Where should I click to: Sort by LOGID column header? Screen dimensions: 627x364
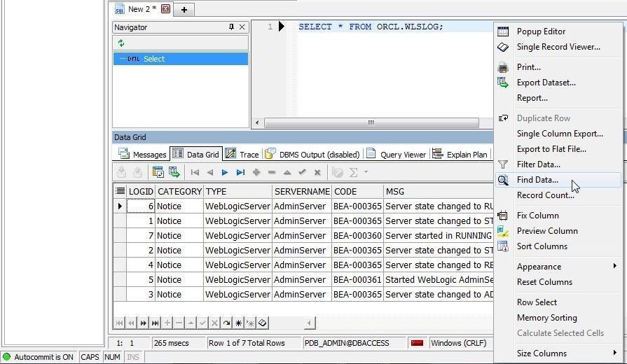click(141, 191)
